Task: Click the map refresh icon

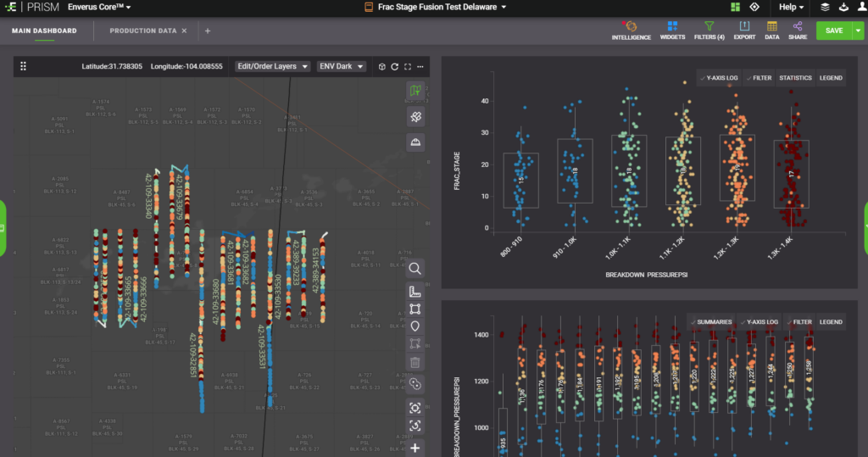Action: pos(395,66)
